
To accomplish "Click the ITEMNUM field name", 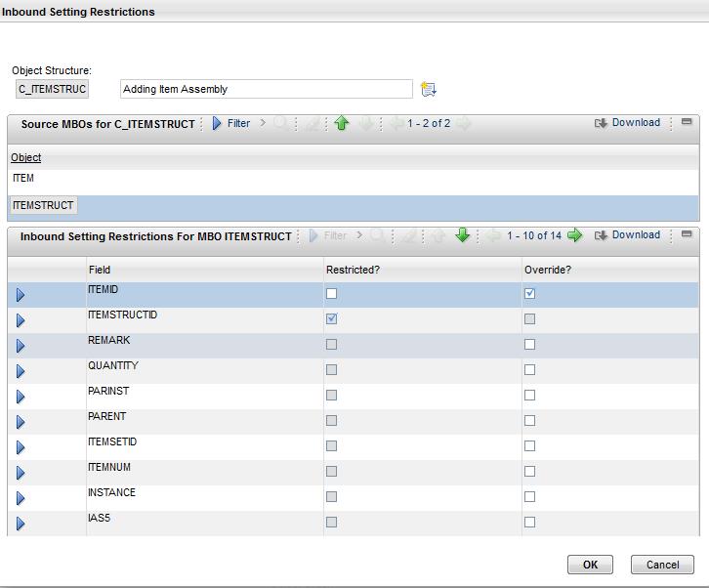I will [x=109, y=467].
